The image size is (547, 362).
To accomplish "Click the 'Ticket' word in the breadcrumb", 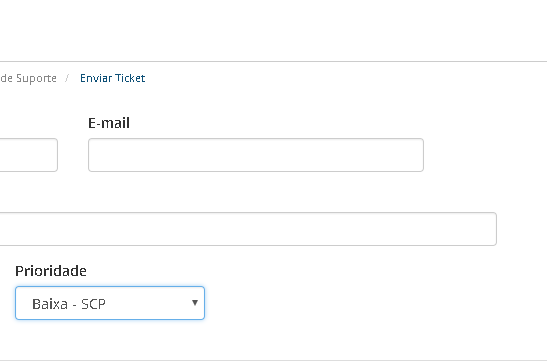I will (130, 78).
